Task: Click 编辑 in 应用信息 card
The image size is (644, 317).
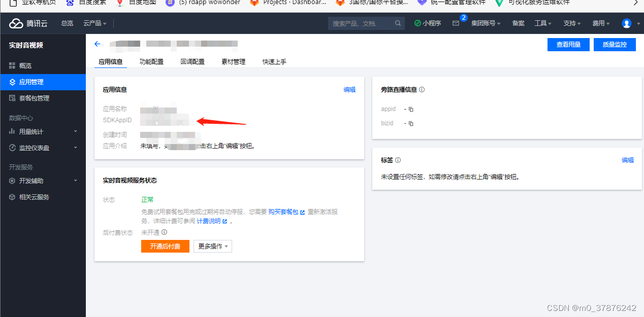Action: [349, 89]
